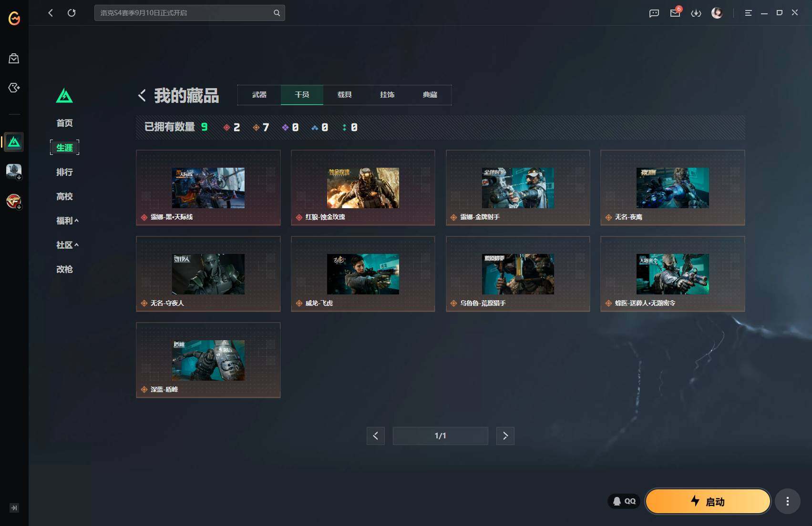The image size is (812, 526).
Task: Select the Delta Force game icon in the sidebar
Action: click(14, 142)
